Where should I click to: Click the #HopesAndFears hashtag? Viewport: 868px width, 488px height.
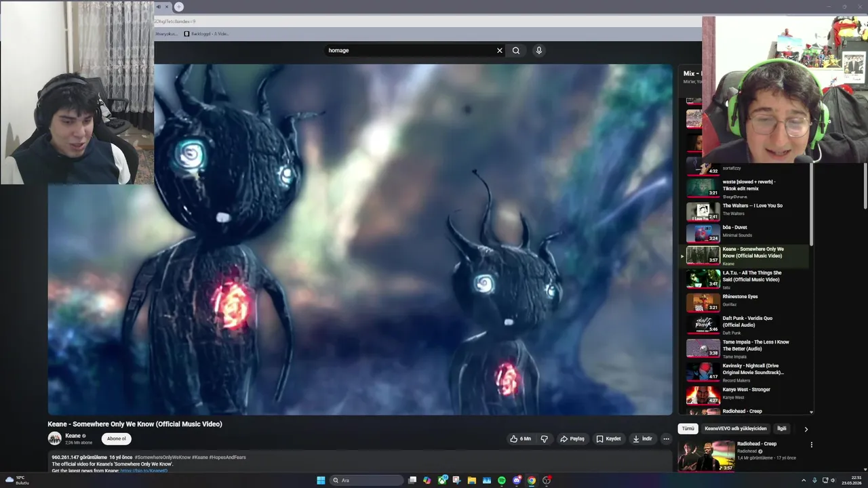227,457
